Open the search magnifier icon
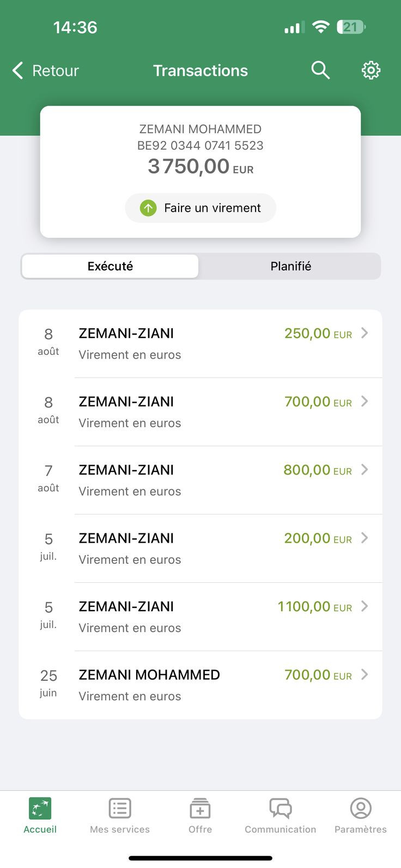This screenshot has width=401, height=868. [320, 70]
